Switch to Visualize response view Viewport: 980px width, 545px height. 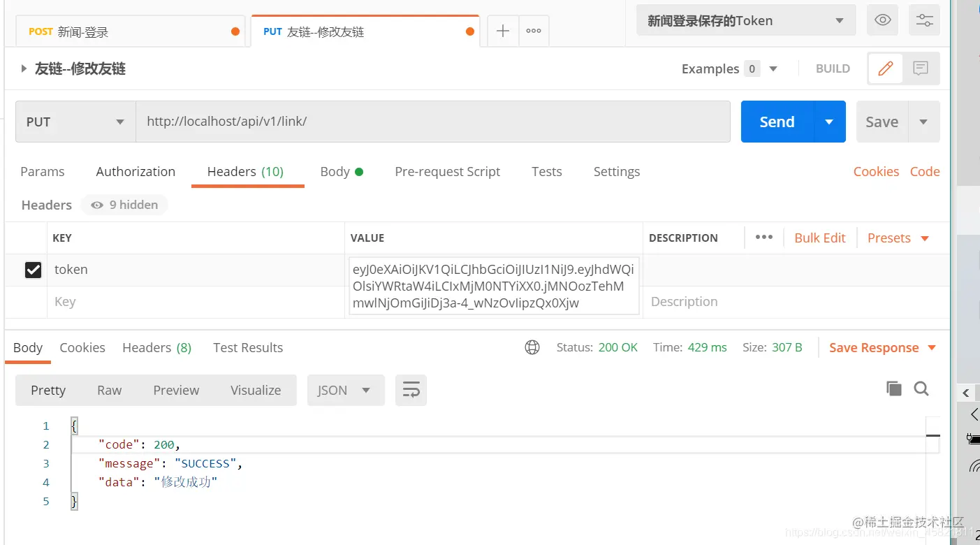(x=256, y=390)
